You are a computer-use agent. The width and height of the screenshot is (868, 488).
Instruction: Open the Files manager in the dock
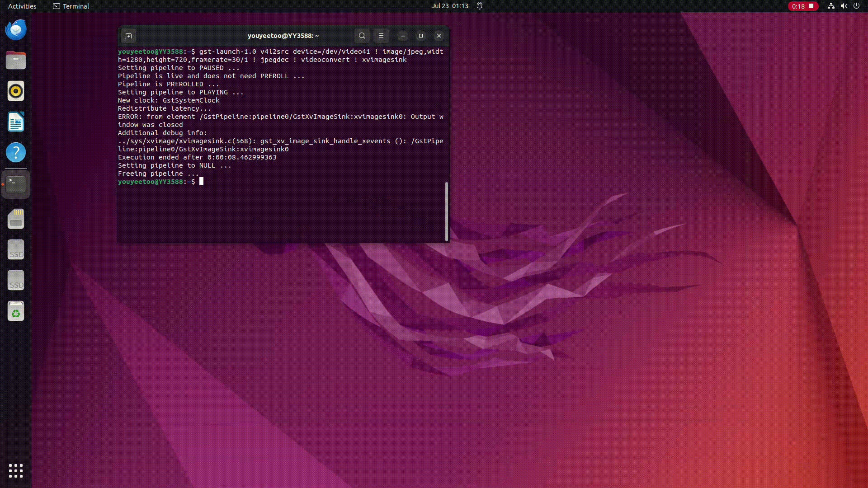coord(16,61)
